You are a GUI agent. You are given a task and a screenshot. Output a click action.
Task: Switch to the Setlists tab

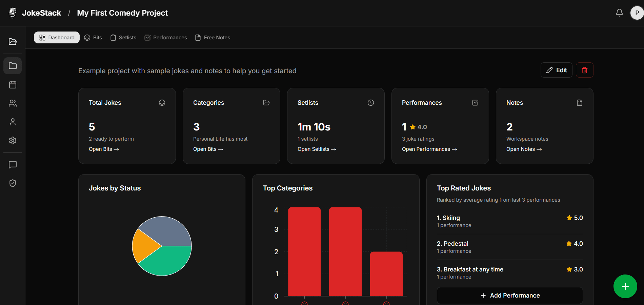click(x=123, y=38)
